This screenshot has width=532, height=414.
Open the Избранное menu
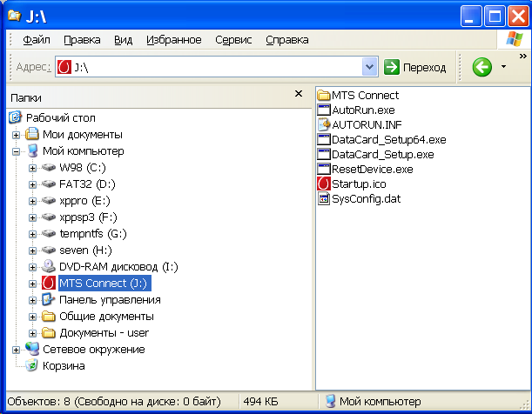click(174, 40)
